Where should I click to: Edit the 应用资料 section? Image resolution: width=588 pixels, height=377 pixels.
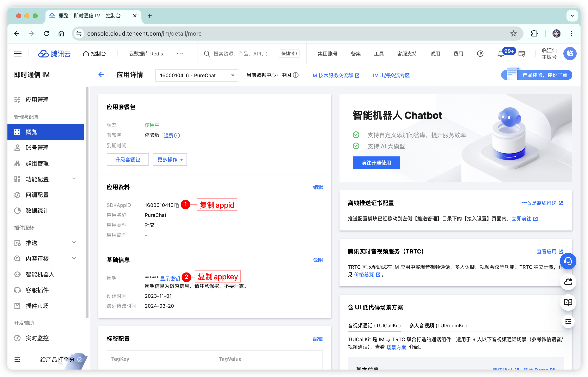pos(318,187)
